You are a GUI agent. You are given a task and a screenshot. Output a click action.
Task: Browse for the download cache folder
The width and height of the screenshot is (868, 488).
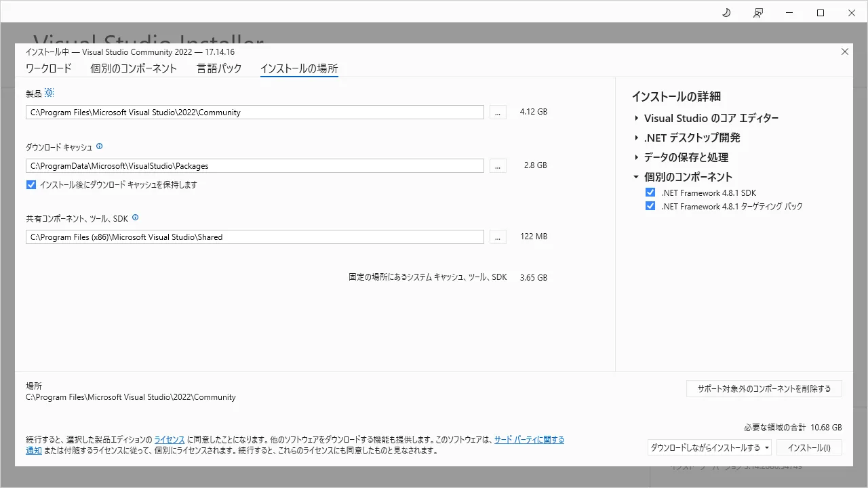click(497, 166)
